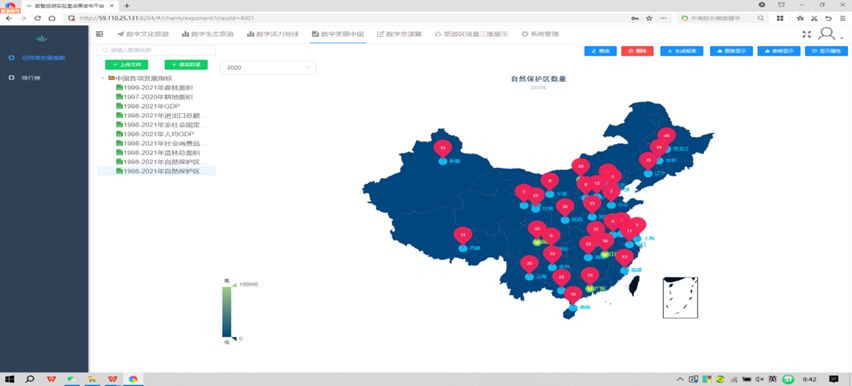Click the Ningxia marker showing 9
The height and width of the screenshot is (386, 852).
(550, 182)
